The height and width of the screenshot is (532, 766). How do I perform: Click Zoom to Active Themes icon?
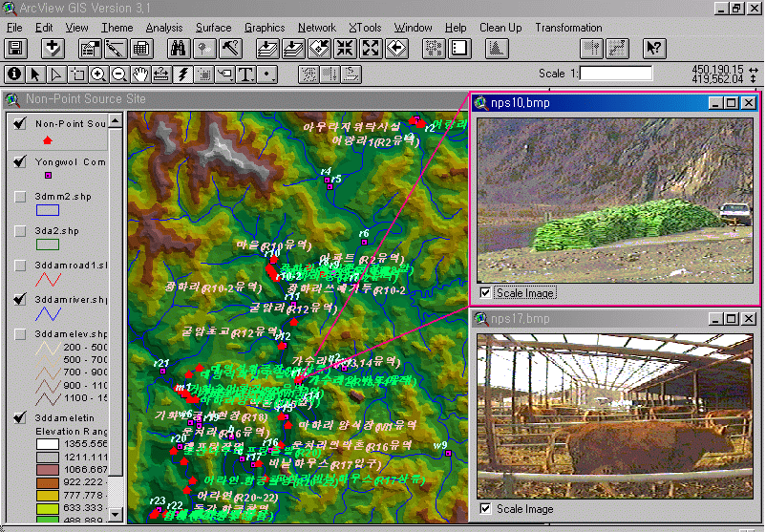[x=293, y=49]
